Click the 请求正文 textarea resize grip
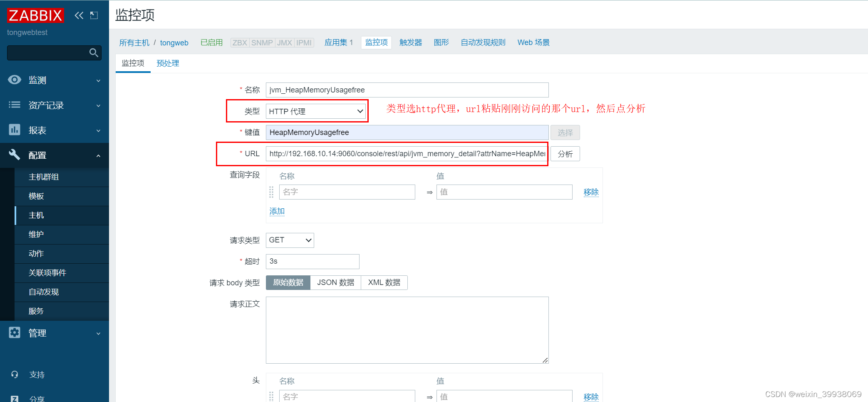The width and height of the screenshot is (868, 402). 545,360
